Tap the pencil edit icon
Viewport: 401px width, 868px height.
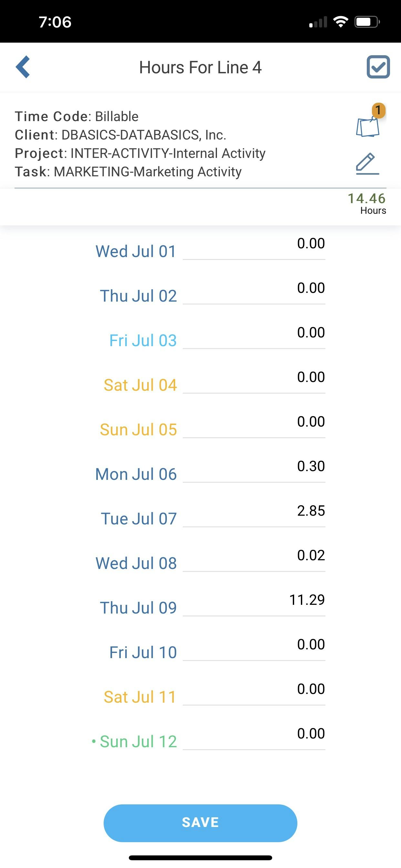tap(367, 164)
